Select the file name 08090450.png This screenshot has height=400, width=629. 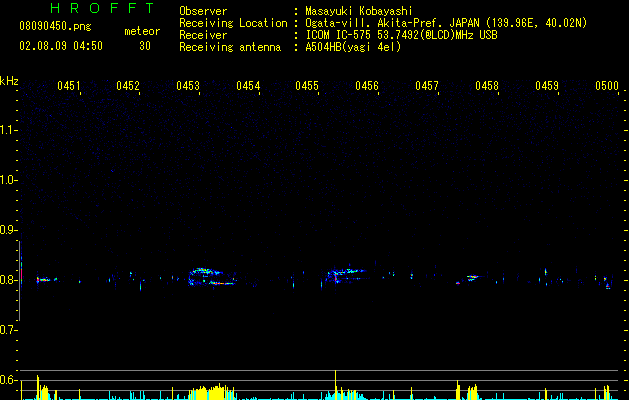pos(55,27)
